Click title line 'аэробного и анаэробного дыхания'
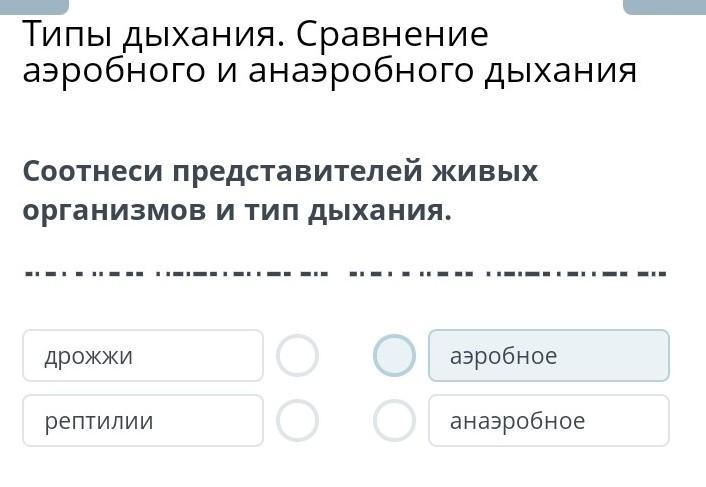This screenshot has height=487, width=706. tap(329, 71)
